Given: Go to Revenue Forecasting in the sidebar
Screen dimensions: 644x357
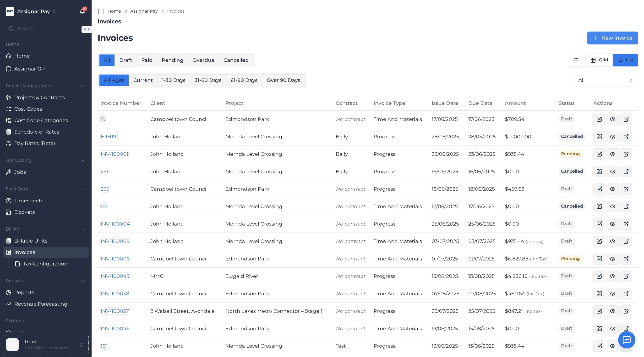Looking at the screenshot, I should click(40, 304).
